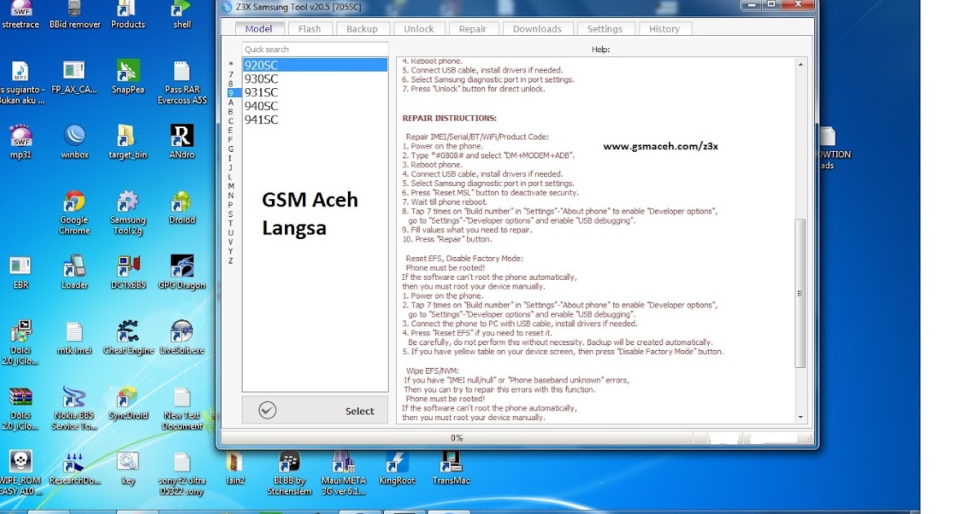Click the Select model button
Viewport: 980px width, 514px height.
pos(315,410)
